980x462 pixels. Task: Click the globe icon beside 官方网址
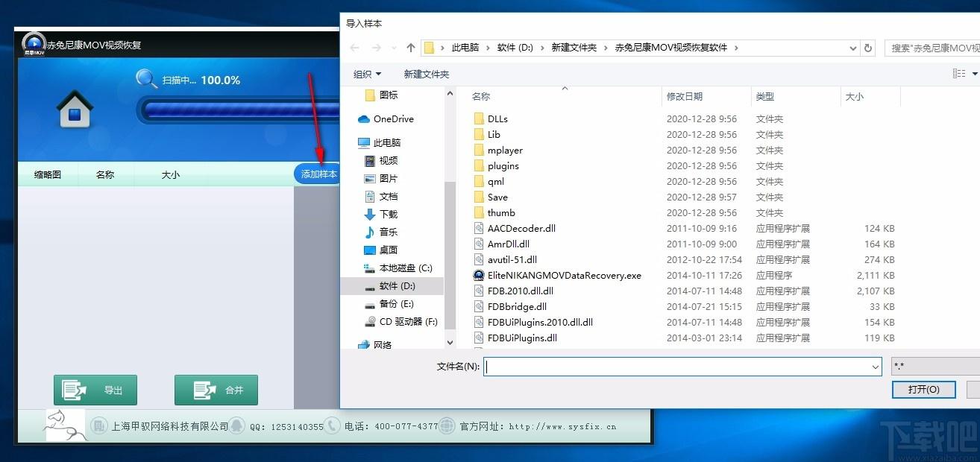pyautogui.click(x=447, y=426)
